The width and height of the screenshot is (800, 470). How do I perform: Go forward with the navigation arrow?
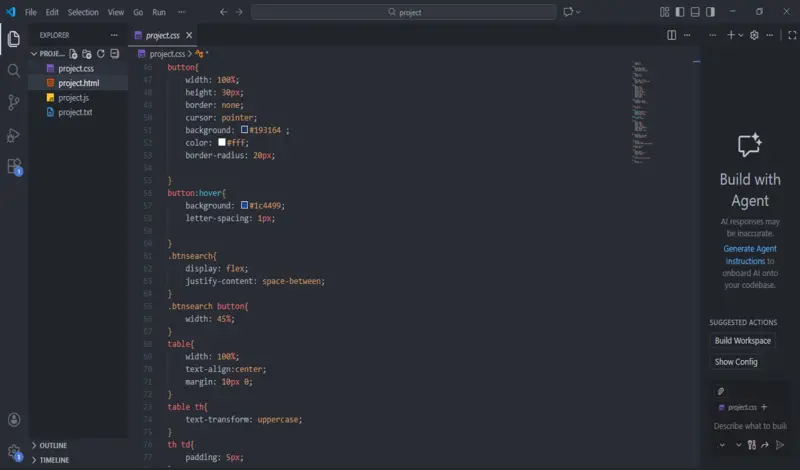pyautogui.click(x=239, y=12)
